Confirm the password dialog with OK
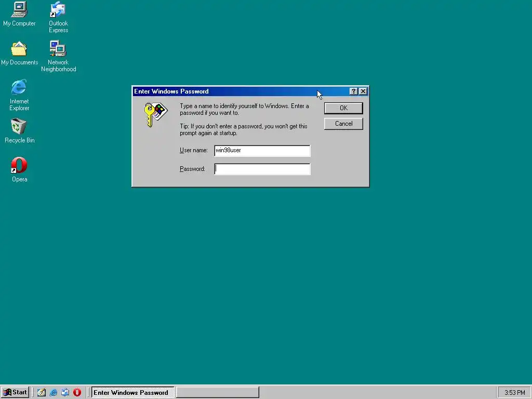 [343, 108]
